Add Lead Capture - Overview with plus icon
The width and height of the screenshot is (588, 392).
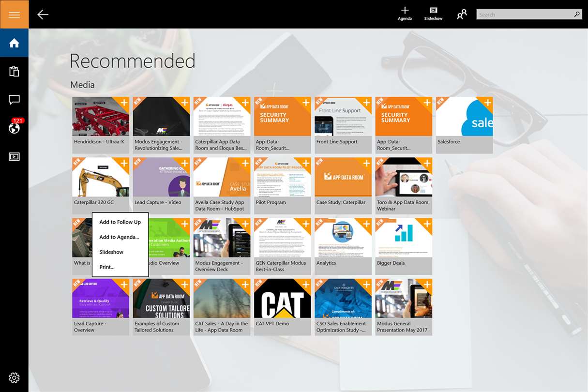(x=124, y=285)
